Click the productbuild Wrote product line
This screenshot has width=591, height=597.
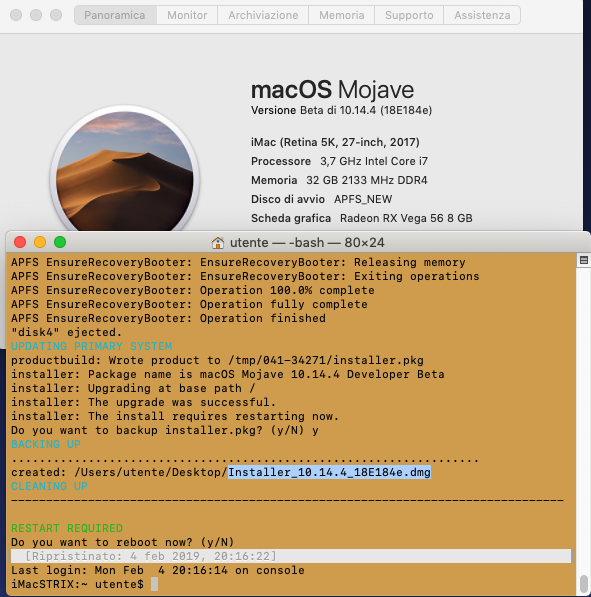pyautogui.click(x=217, y=360)
